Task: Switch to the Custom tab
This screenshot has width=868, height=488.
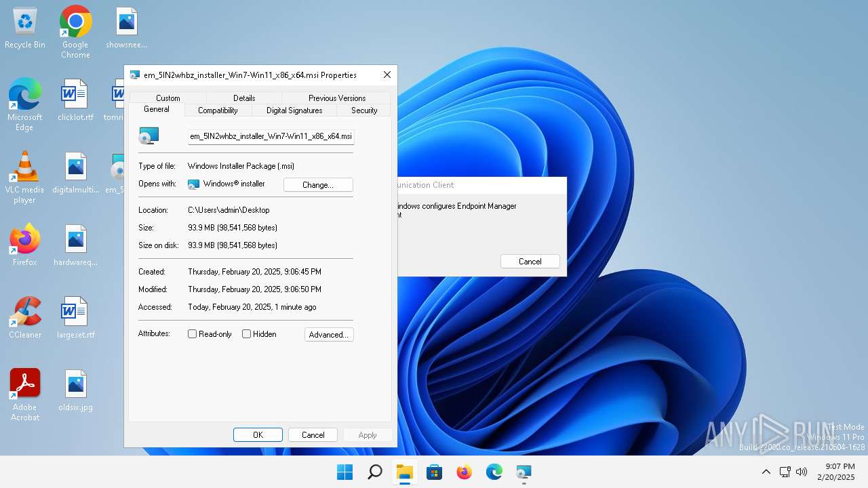Action: pyautogui.click(x=168, y=98)
